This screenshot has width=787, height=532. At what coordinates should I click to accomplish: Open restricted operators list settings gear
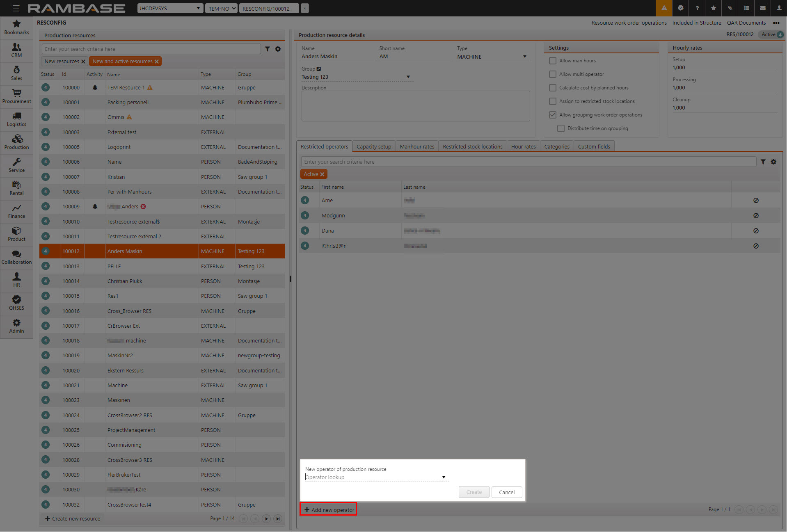pos(773,162)
